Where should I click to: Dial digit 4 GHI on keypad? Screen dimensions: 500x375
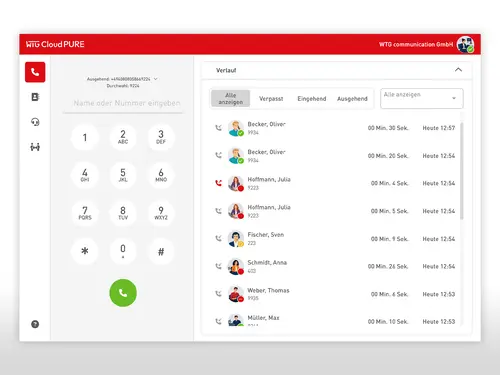[85, 175]
